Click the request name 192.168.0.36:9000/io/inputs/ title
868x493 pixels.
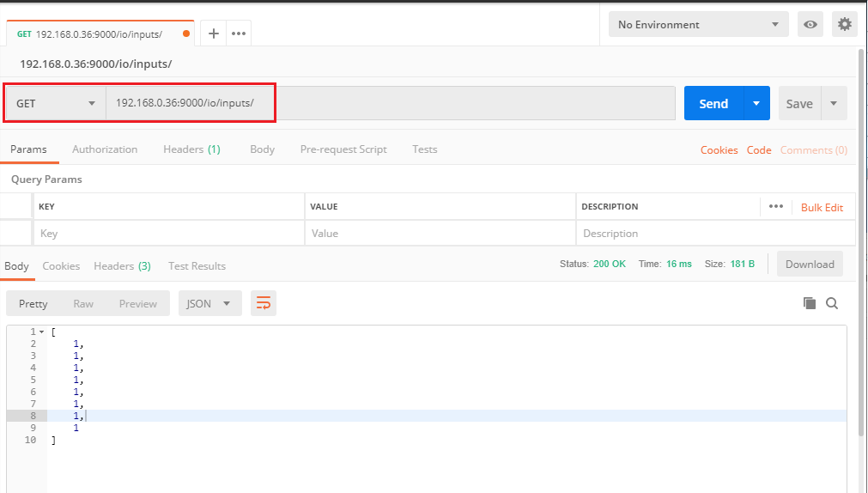tap(96, 64)
